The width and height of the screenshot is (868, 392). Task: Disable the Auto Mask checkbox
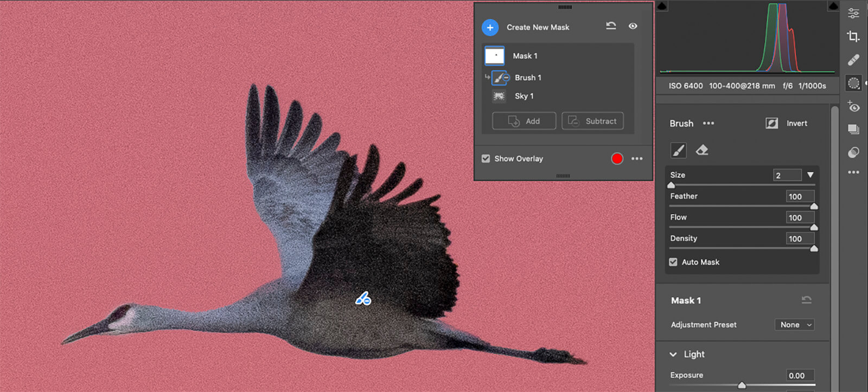(x=673, y=262)
